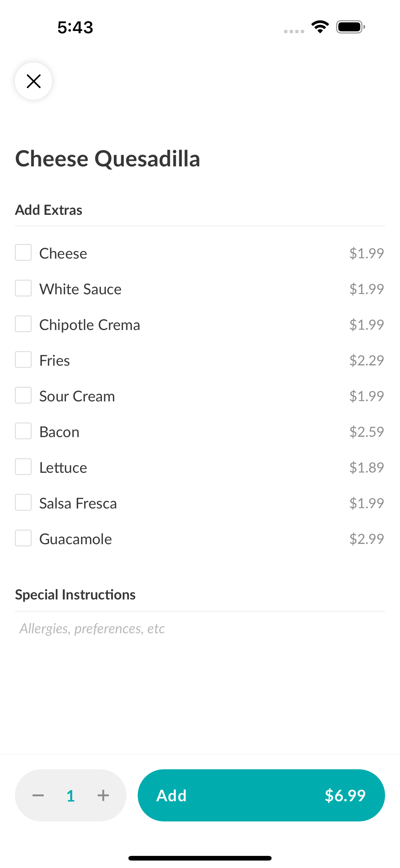400x868 pixels.
Task: Tap the minus quantity icon
Action: tap(38, 795)
